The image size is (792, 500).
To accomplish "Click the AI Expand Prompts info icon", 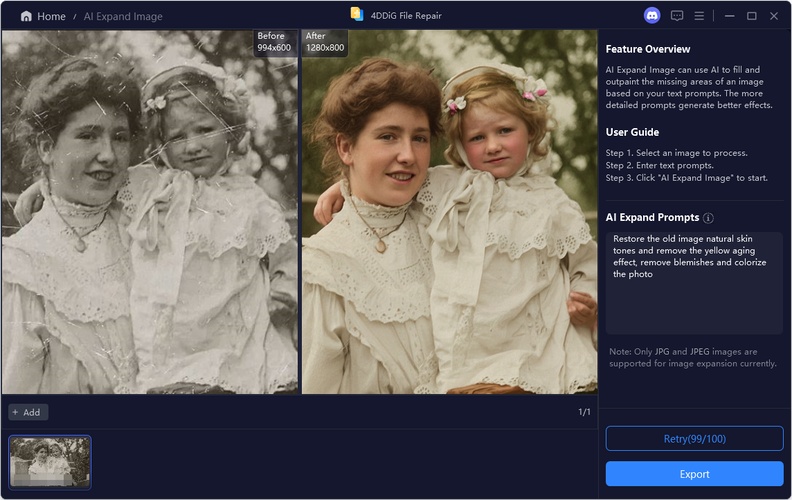I will 708,218.
